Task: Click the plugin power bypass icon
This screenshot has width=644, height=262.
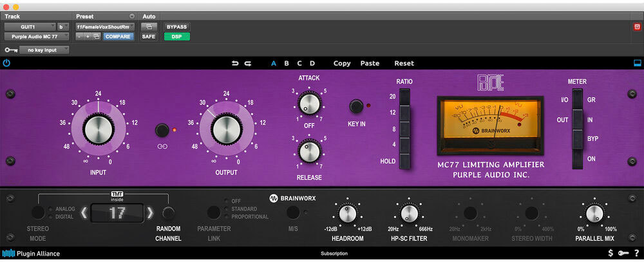Action: [6, 63]
